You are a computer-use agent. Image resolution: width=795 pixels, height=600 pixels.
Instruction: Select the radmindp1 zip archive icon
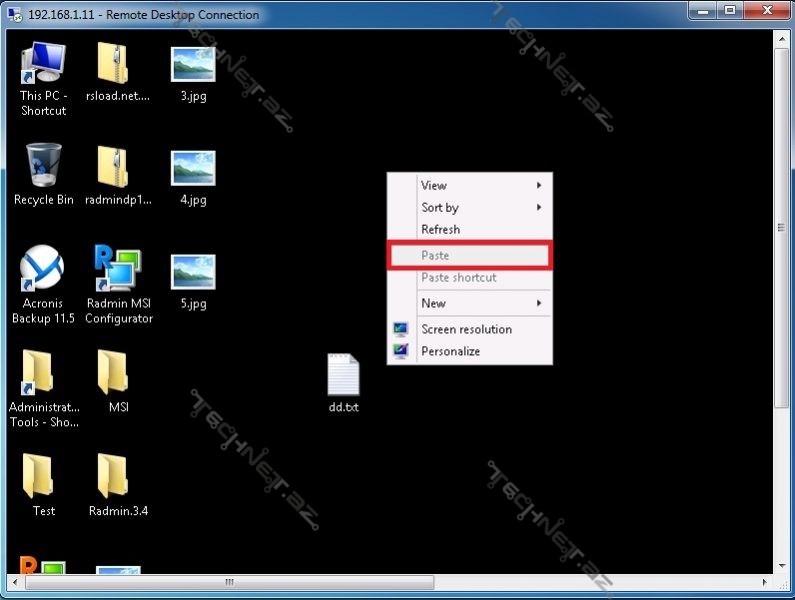[x=112, y=165]
